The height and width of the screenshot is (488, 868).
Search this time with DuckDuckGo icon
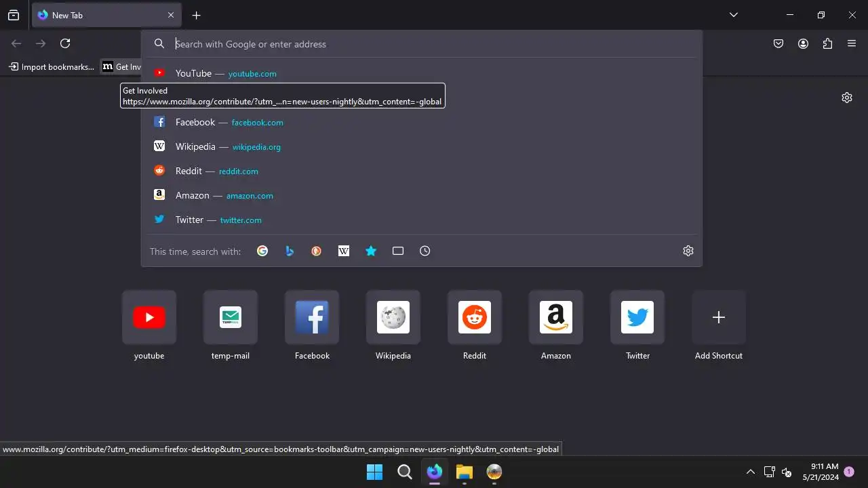317,251
